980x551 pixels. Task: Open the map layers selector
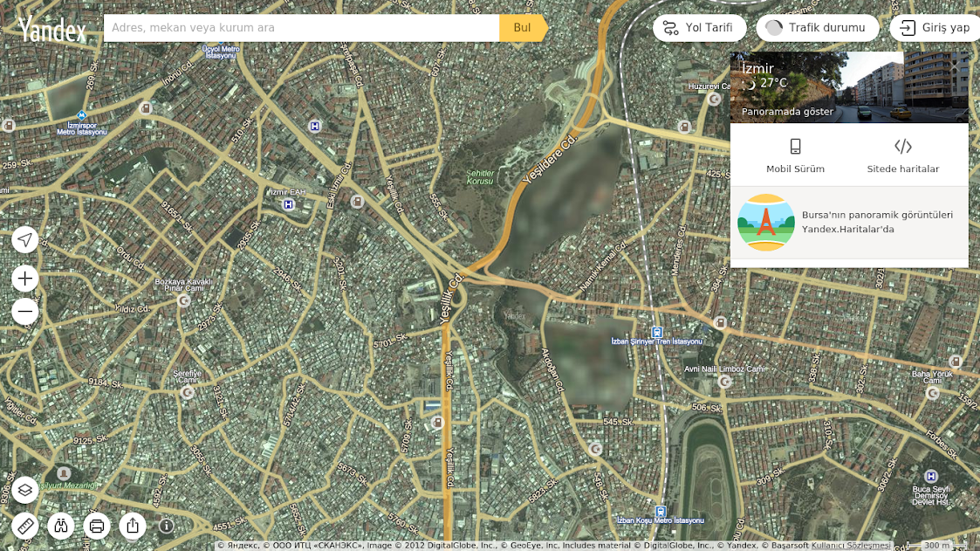tap(25, 490)
